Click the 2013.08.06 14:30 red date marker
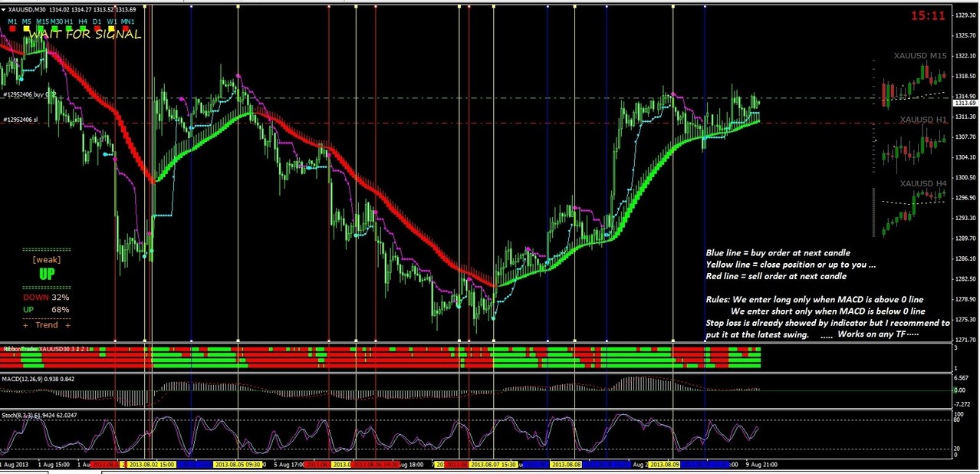The width and height of the screenshot is (980, 474). [x=376, y=465]
